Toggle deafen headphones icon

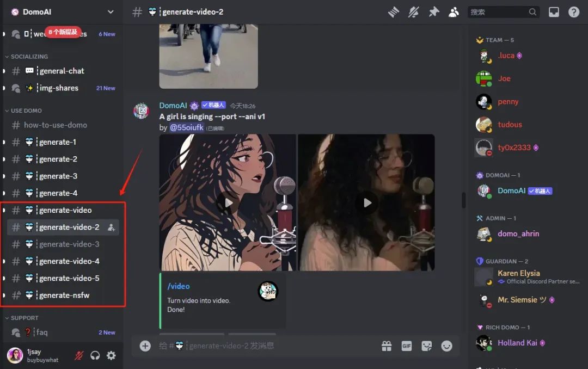click(95, 355)
